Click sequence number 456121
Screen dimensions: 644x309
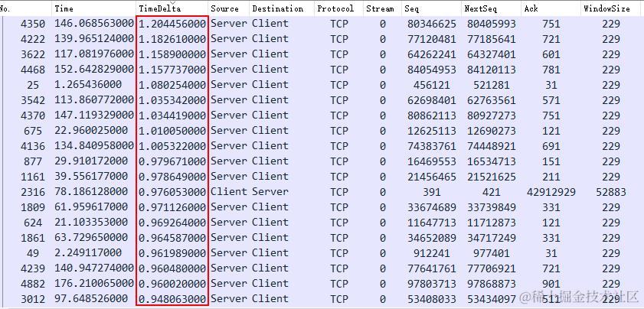click(x=432, y=86)
